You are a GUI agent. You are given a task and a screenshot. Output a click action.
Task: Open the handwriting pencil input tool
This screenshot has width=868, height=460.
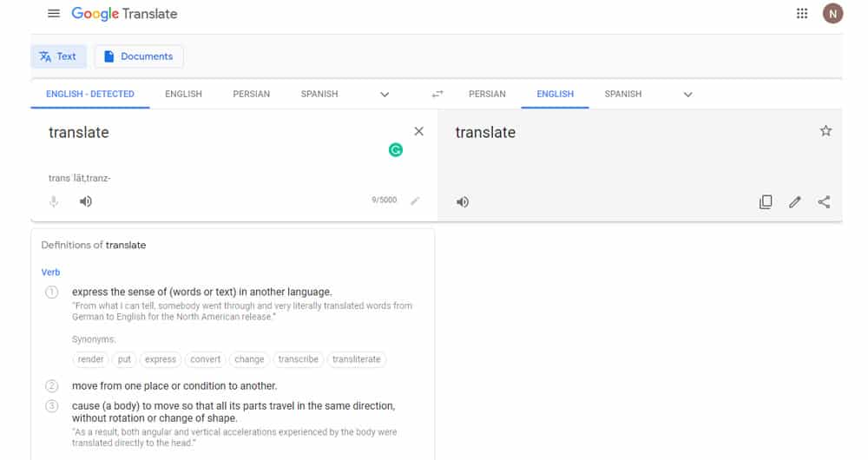pos(415,201)
